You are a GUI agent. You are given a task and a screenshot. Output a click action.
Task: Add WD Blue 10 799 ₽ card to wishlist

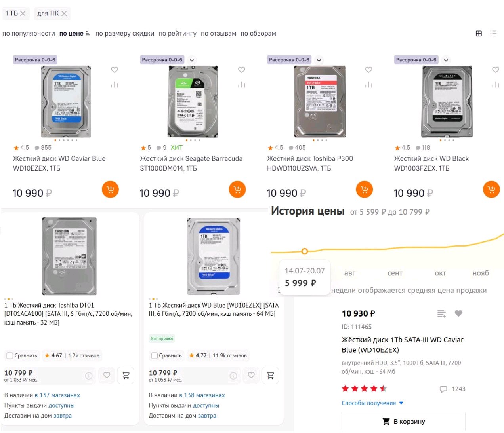(x=251, y=375)
